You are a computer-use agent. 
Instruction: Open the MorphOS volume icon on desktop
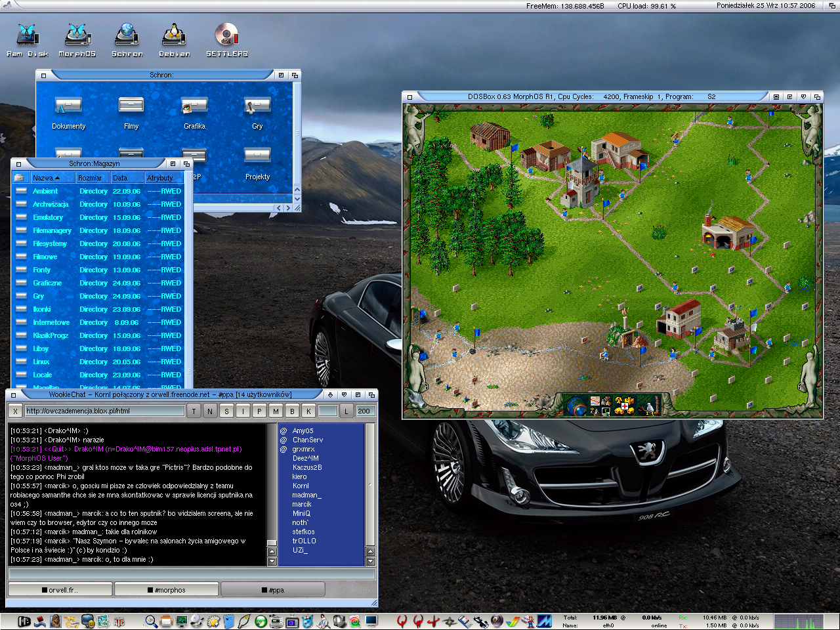coord(77,41)
